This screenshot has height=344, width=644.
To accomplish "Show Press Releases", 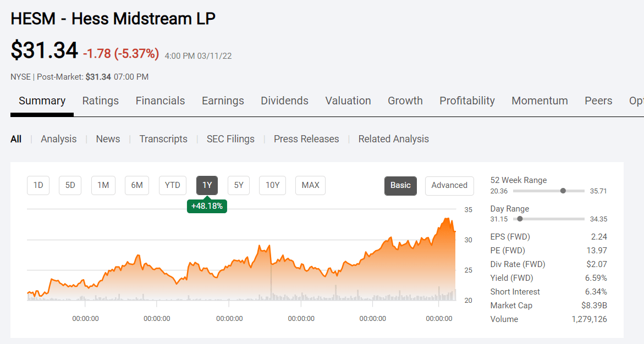I will pyautogui.click(x=306, y=139).
